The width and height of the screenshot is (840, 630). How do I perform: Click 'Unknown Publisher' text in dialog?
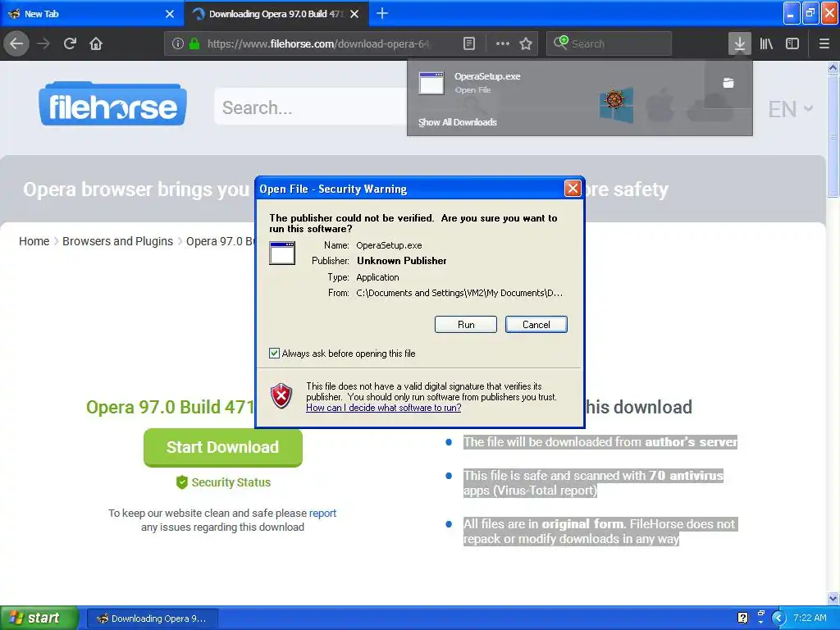pyautogui.click(x=401, y=261)
